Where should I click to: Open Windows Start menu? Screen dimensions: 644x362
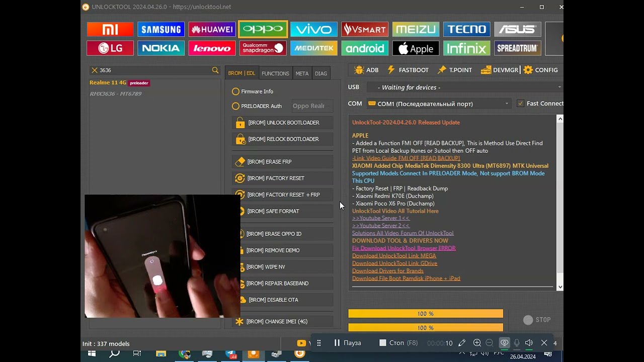92,354
